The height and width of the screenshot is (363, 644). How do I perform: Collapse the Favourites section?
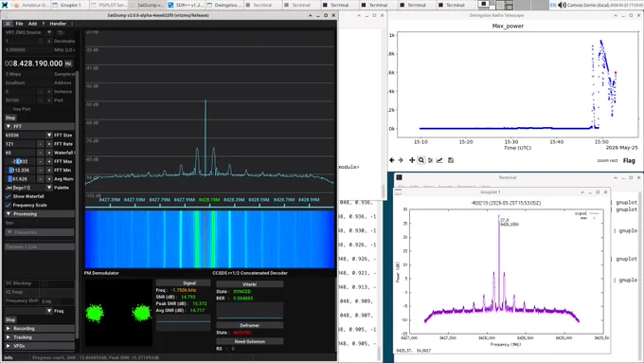[x=40, y=232]
